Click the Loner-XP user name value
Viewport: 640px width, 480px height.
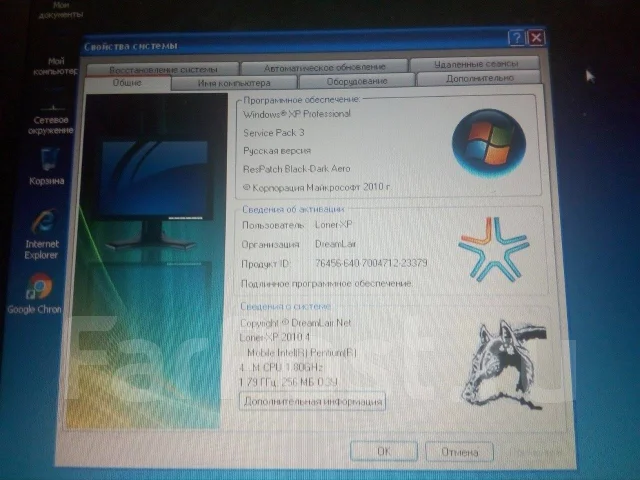333,224
